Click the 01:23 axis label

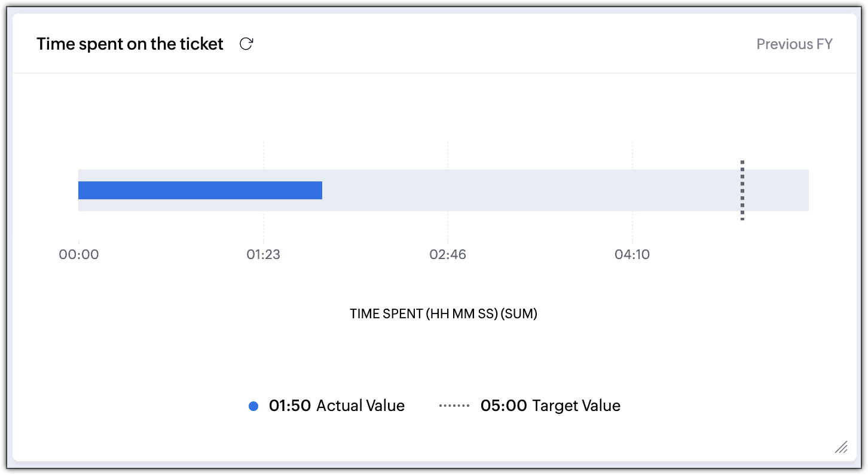tap(264, 255)
